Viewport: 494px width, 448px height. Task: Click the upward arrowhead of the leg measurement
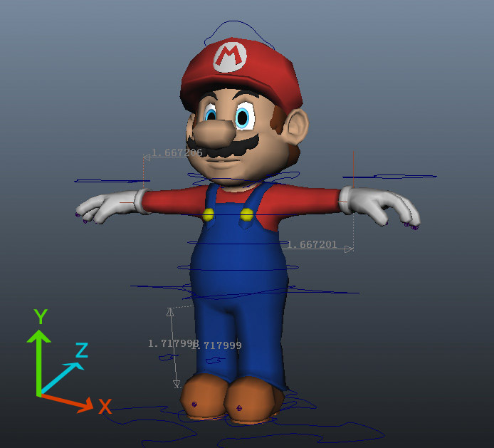point(170,312)
